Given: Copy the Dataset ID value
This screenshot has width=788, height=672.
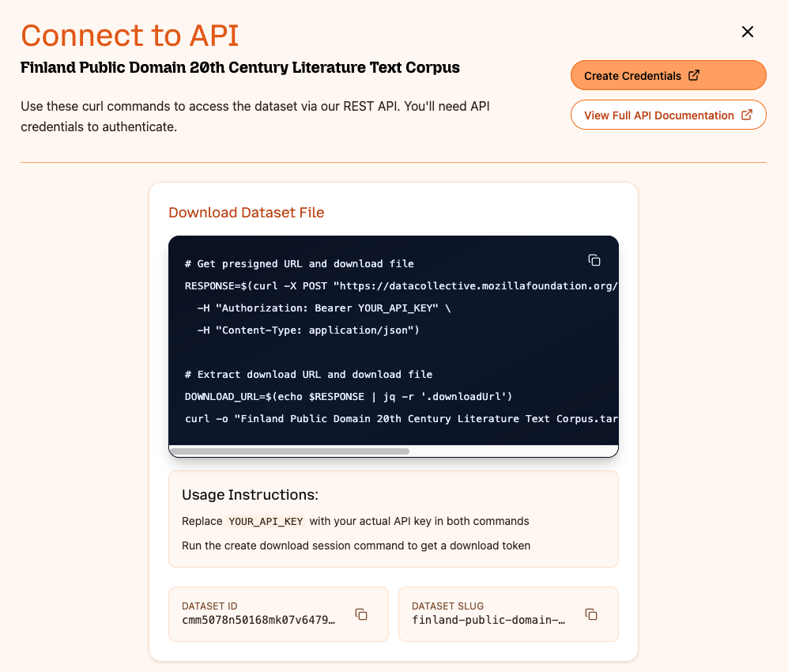Looking at the screenshot, I should [x=361, y=614].
